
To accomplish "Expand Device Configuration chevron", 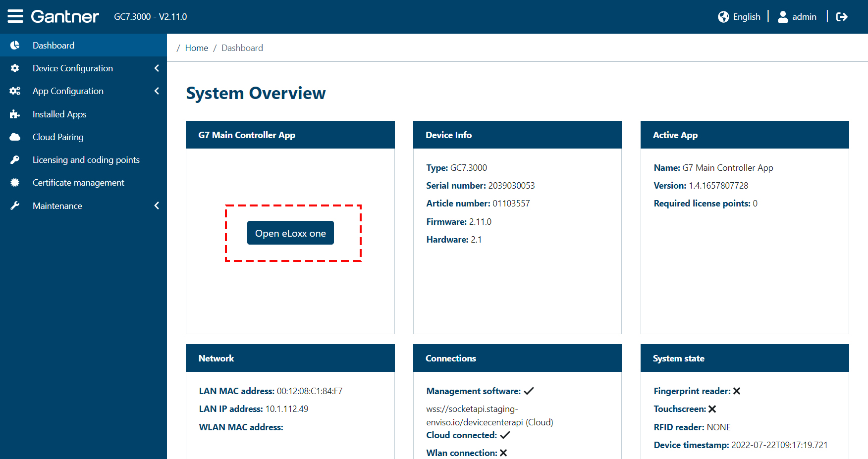I will [157, 68].
